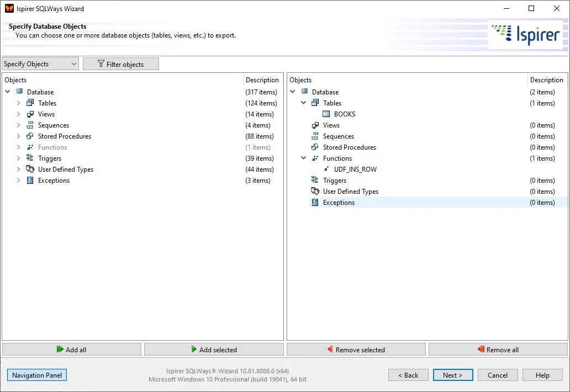Select Stored Procedures label in the left panel
Image resolution: width=570 pixels, height=392 pixels.
click(65, 136)
